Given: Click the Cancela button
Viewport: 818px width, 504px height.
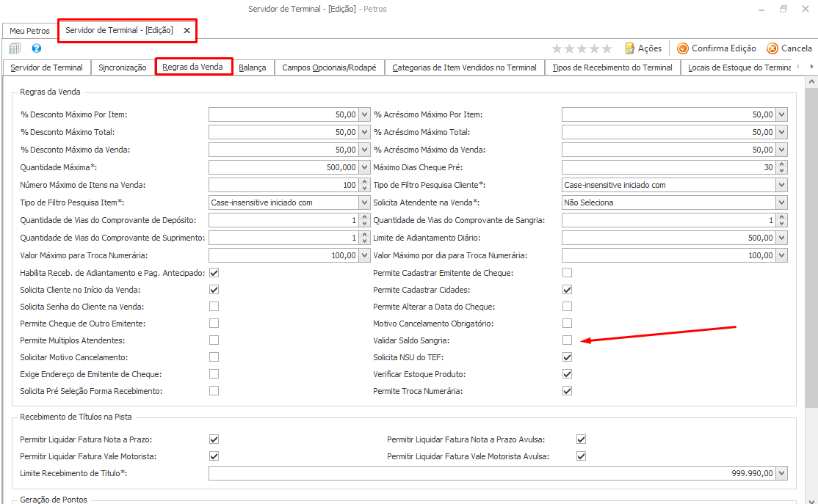Looking at the screenshot, I should click(789, 48).
